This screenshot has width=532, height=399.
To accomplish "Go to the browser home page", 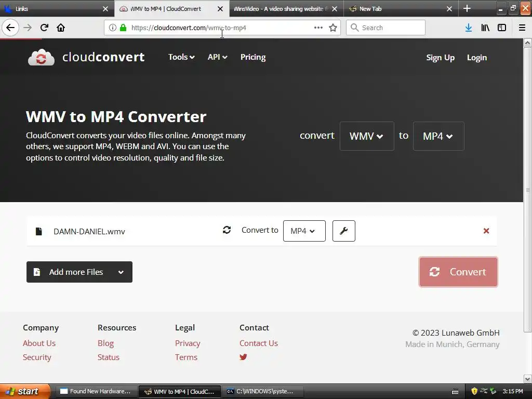I will (x=61, y=28).
